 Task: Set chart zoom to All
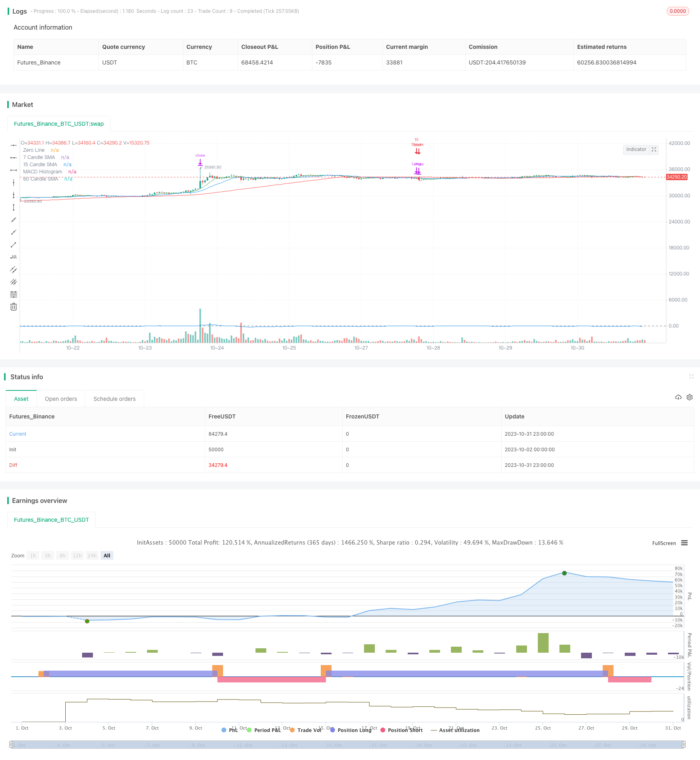(x=107, y=555)
